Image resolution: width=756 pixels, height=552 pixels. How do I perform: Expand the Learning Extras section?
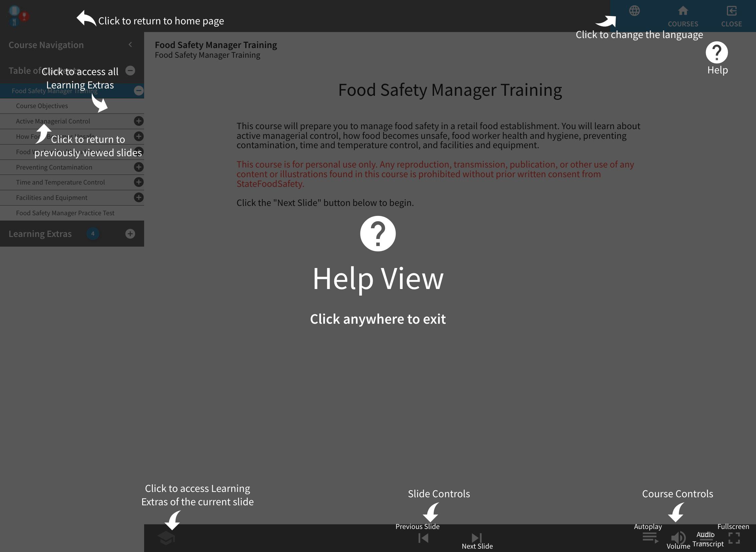coord(130,234)
